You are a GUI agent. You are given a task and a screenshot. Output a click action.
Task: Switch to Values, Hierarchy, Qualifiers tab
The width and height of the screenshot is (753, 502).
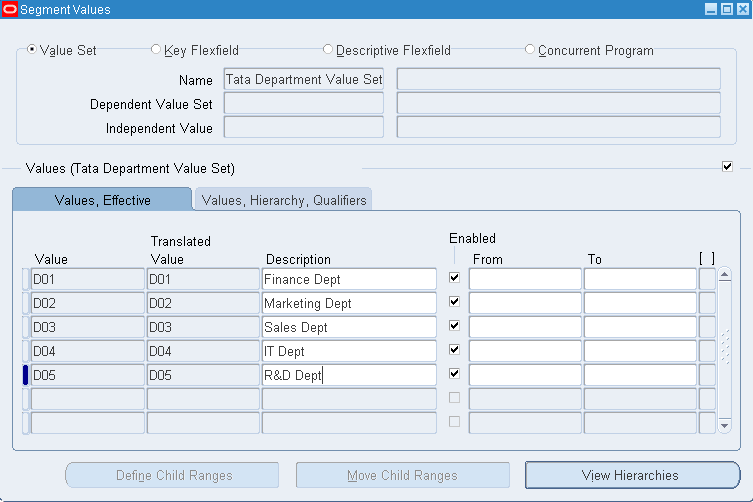point(284,200)
